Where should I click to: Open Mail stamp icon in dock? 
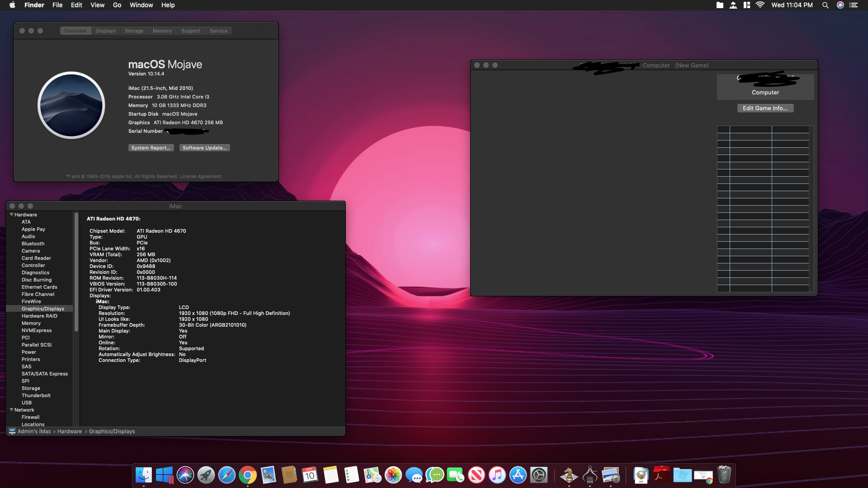[x=269, y=475]
